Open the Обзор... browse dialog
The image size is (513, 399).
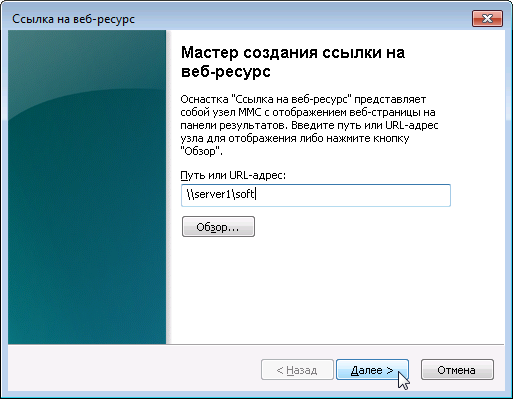[x=218, y=227]
